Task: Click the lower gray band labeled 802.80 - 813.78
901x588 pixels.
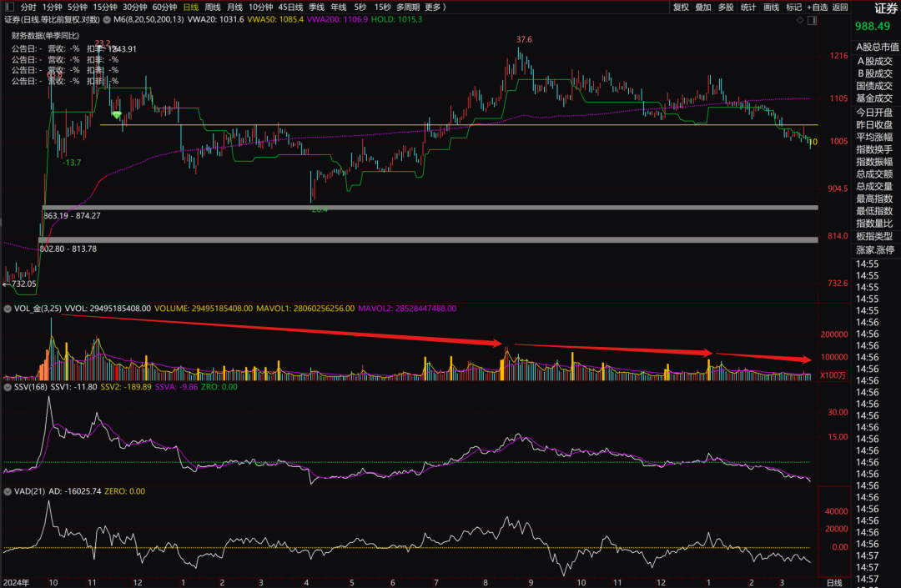Action: (x=428, y=239)
